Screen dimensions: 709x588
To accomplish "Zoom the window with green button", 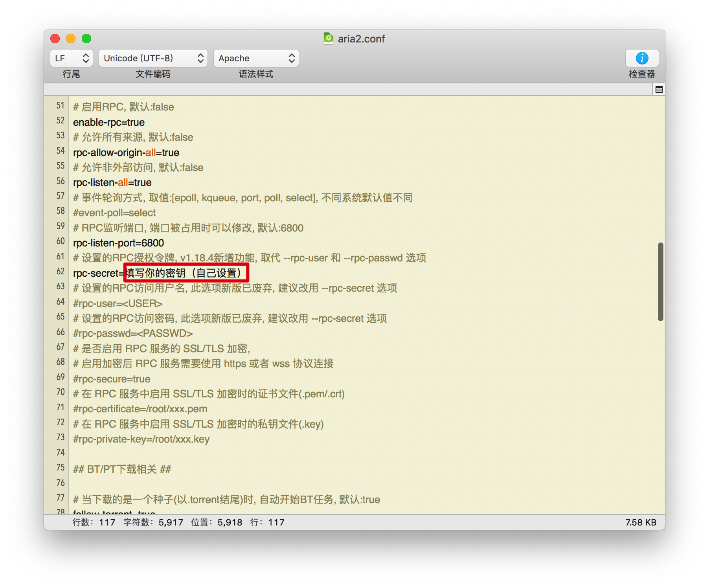I will (86, 39).
